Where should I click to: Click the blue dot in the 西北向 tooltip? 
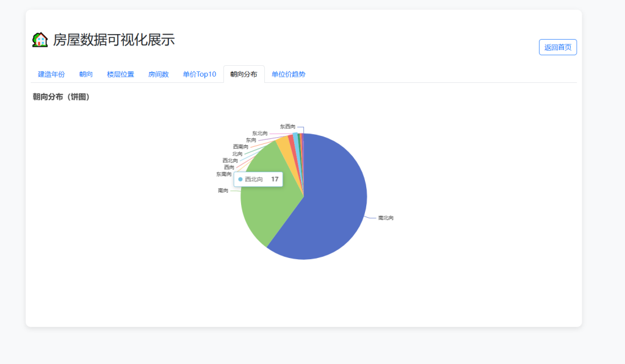coord(240,179)
